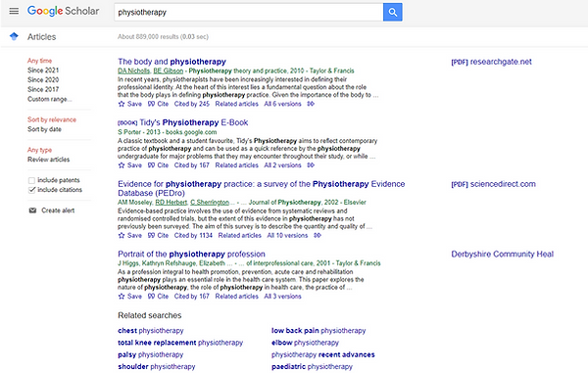Search related: elbow physiotherapy
The image size is (588, 373).
coord(305,343)
